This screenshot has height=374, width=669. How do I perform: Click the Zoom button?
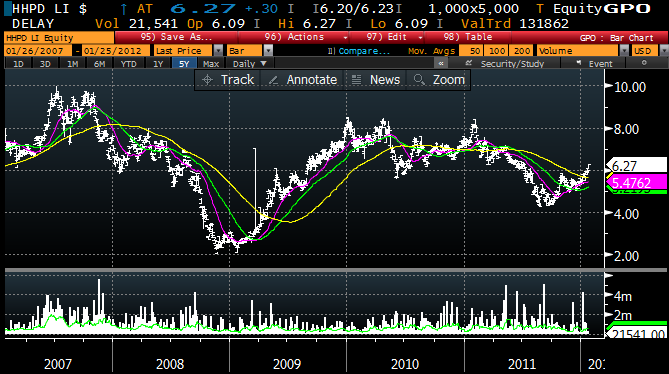439,80
